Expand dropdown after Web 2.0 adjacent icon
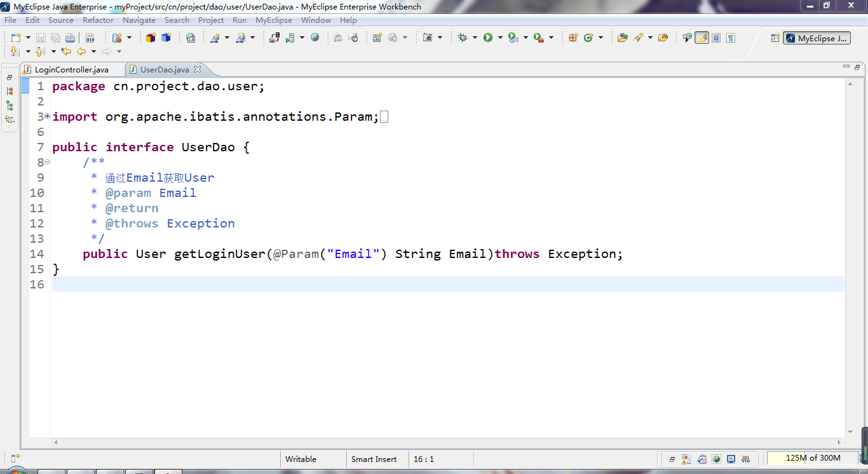 (227, 38)
